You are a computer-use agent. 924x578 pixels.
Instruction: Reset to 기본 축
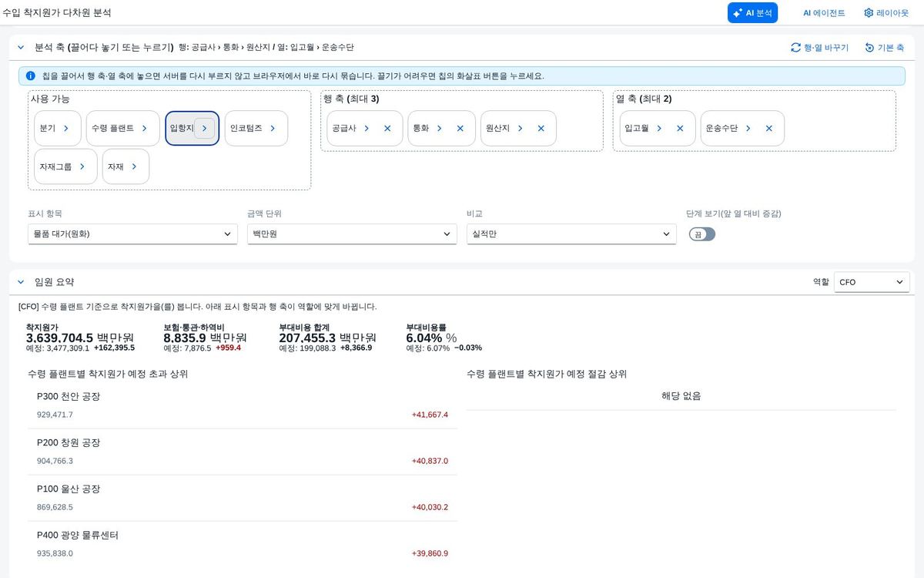coord(884,48)
